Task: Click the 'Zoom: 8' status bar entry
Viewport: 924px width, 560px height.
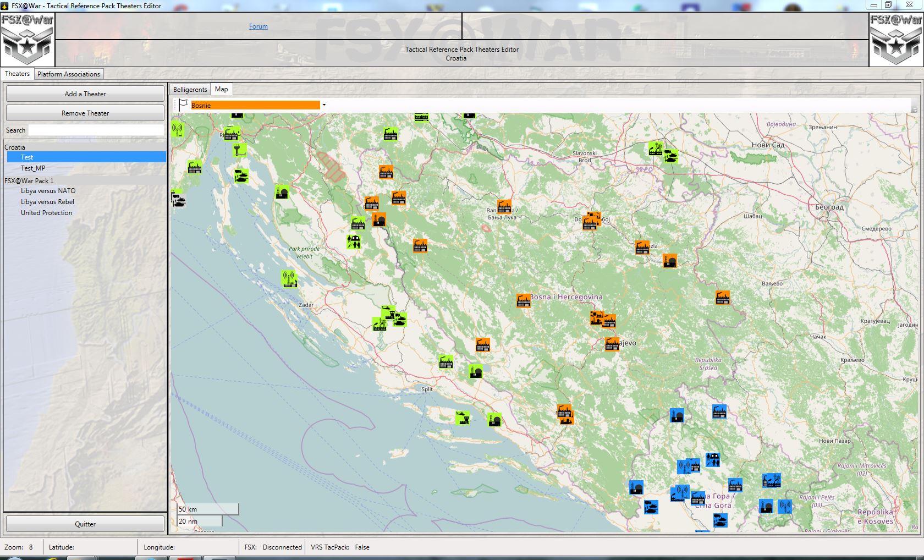Action: click(19, 547)
